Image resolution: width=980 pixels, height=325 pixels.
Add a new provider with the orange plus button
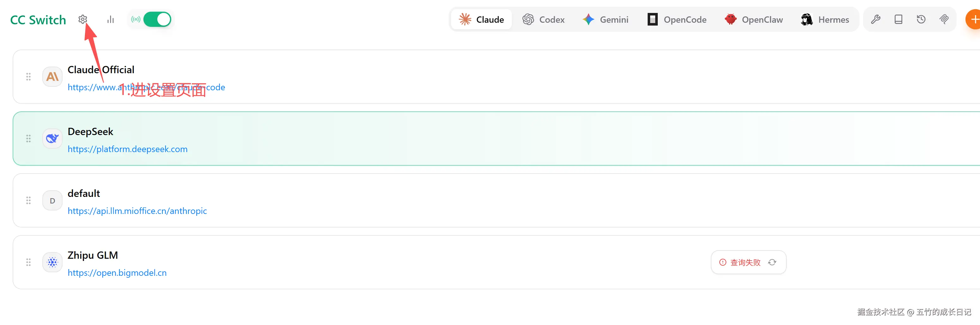click(973, 19)
